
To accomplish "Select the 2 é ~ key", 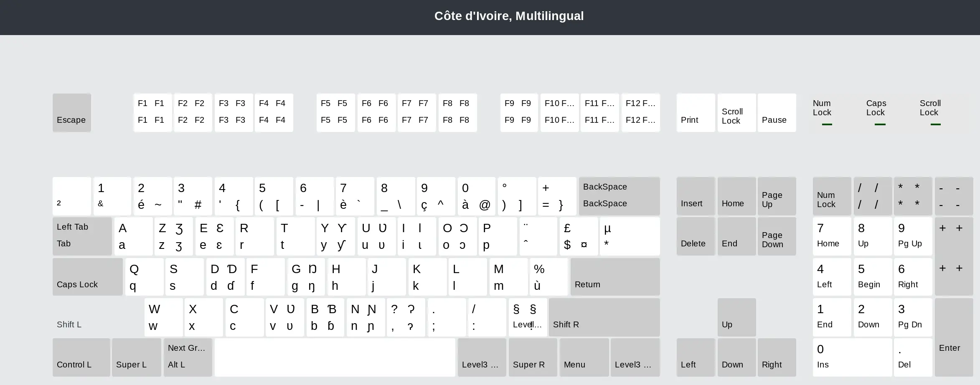I will (x=153, y=196).
